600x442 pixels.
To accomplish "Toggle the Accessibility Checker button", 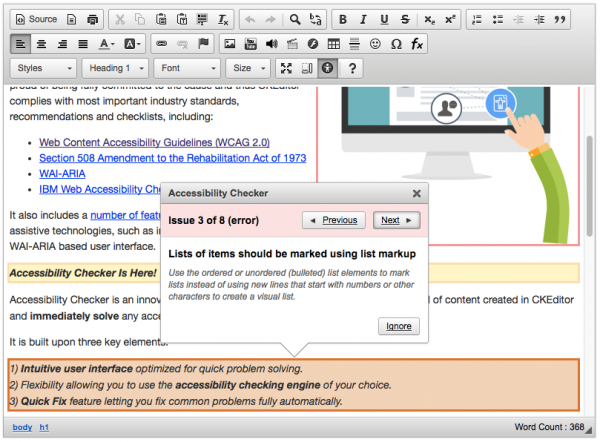I will tap(328, 68).
